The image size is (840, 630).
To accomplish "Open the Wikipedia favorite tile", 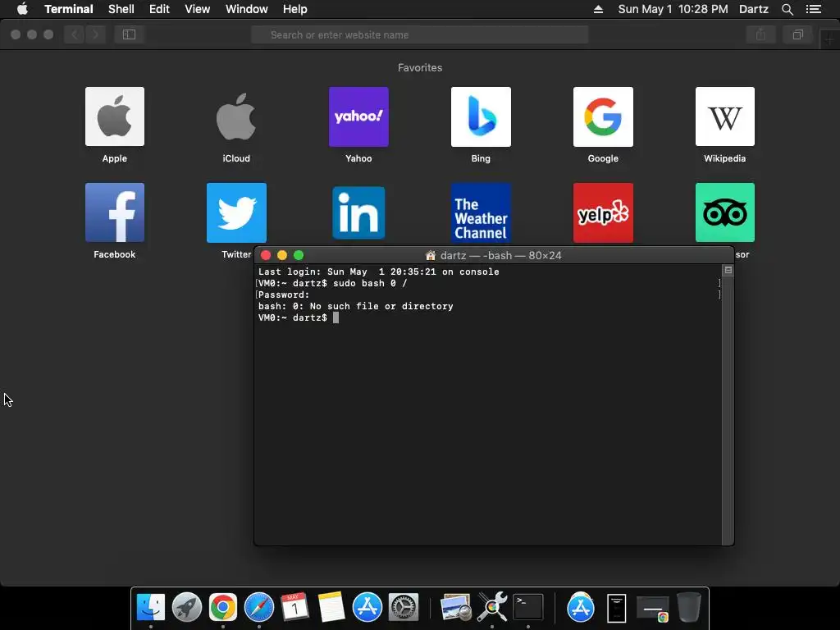I will (725, 116).
